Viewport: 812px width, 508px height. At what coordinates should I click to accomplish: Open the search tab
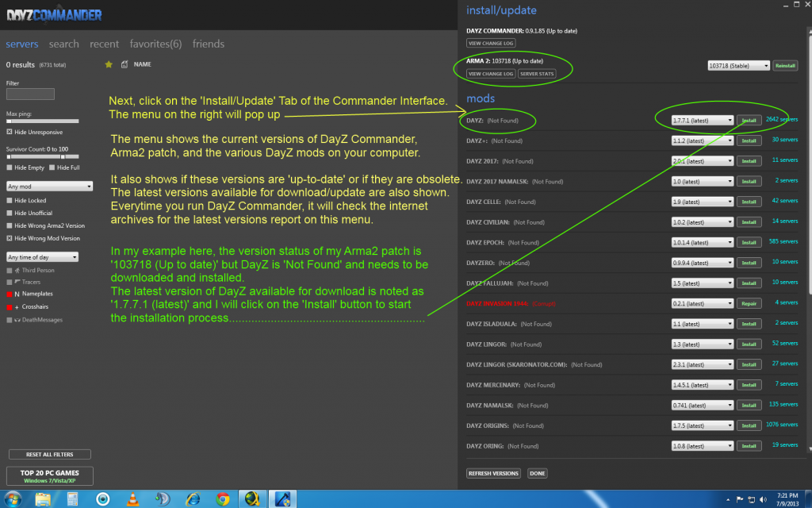63,44
